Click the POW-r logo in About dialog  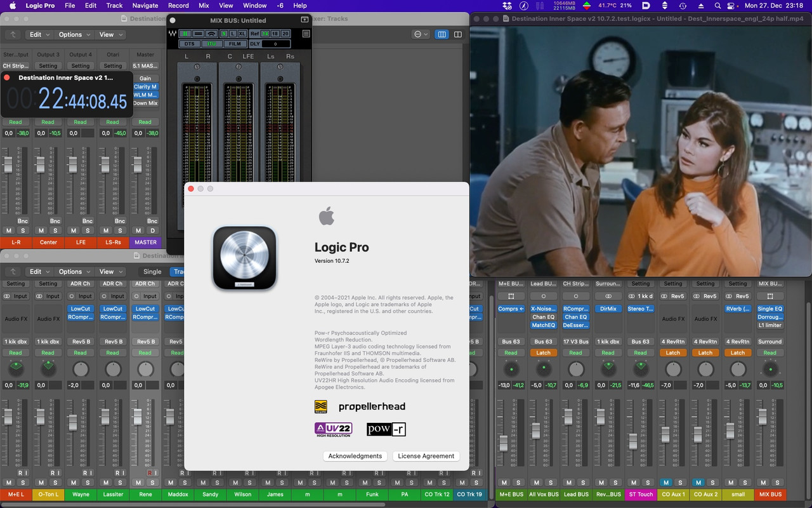pyautogui.click(x=386, y=430)
